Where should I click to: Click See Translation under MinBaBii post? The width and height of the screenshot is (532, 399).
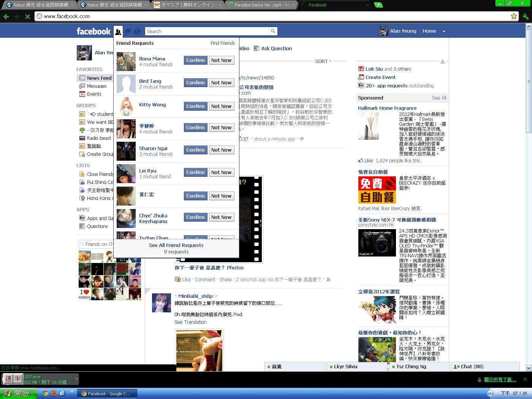[x=190, y=322]
